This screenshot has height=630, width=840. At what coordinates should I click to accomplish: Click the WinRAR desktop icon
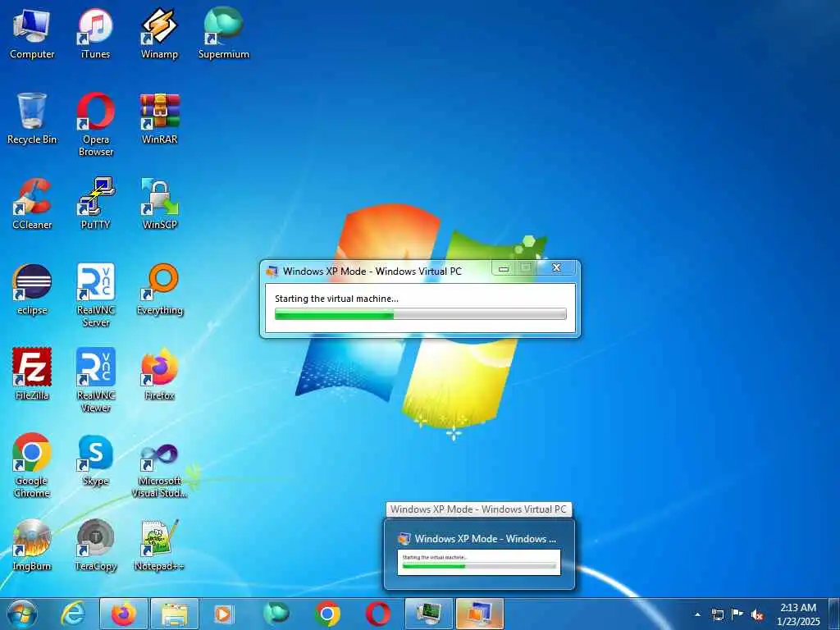159,119
